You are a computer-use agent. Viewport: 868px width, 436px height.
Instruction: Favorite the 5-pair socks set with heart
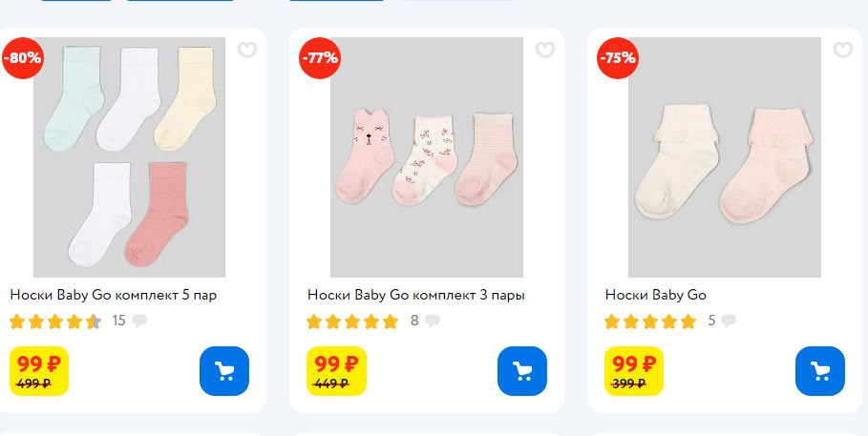(x=247, y=51)
